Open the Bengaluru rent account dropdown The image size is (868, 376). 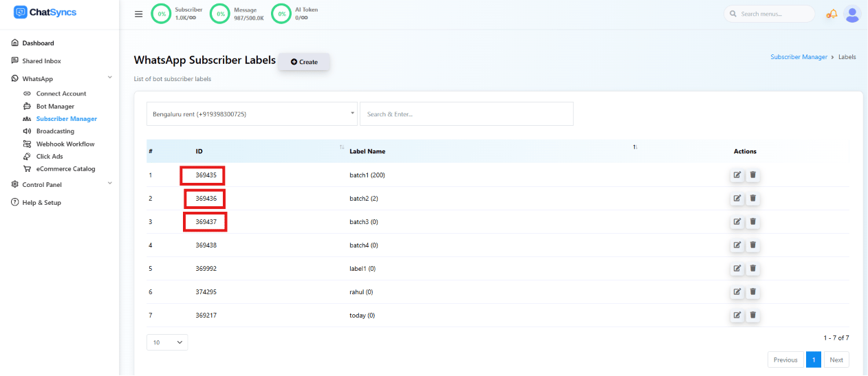coord(252,114)
